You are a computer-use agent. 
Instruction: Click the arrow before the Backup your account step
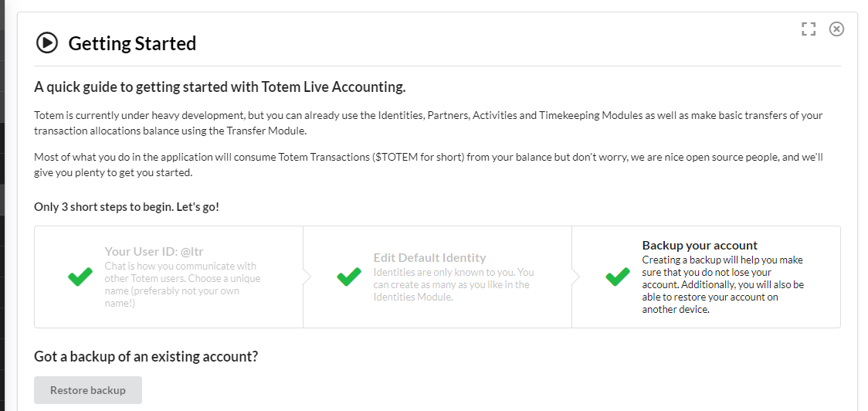pos(575,277)
